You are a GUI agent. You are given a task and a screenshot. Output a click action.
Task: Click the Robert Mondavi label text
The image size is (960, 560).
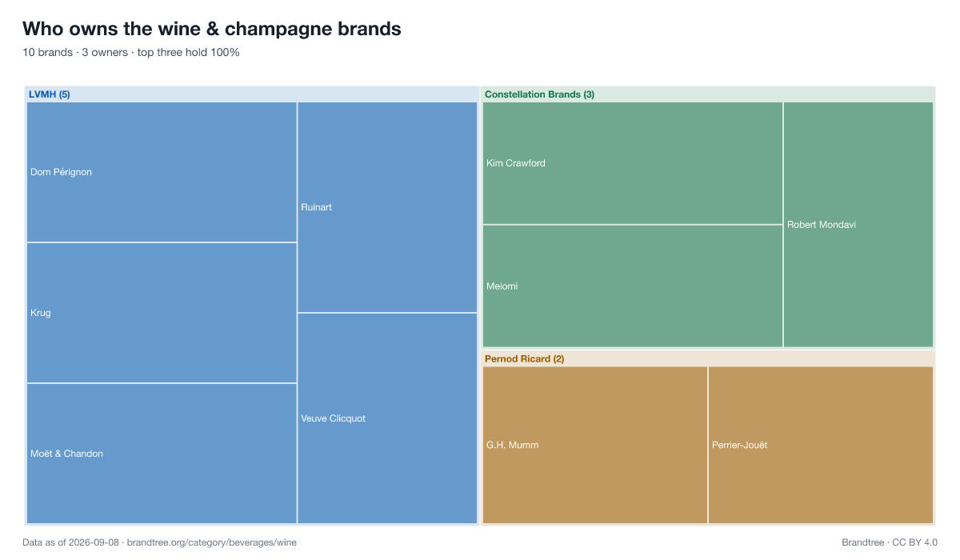point(822,225)
